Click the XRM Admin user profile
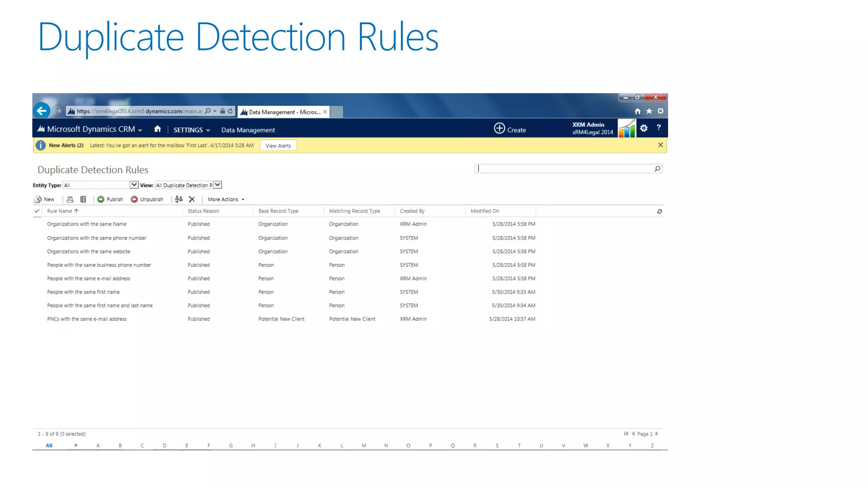Viewport: 868px width, 488px height. tap(593, 128)
